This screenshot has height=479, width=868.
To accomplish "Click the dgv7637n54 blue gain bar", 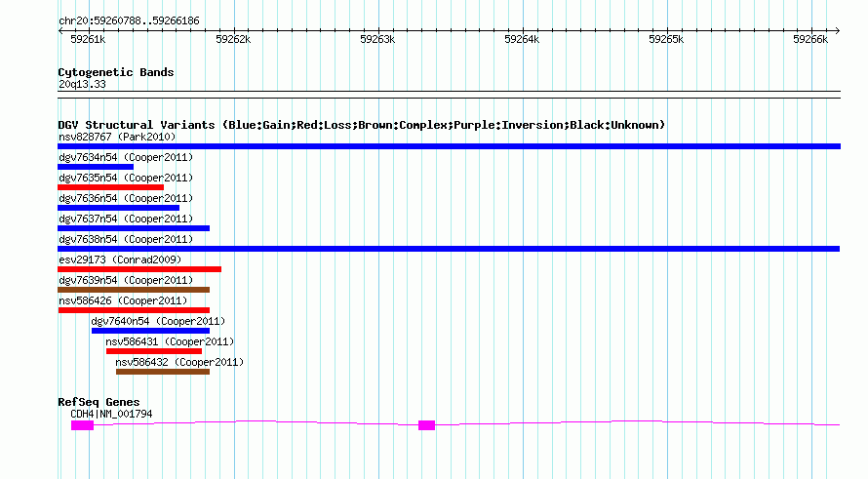I will coord(134,228).
